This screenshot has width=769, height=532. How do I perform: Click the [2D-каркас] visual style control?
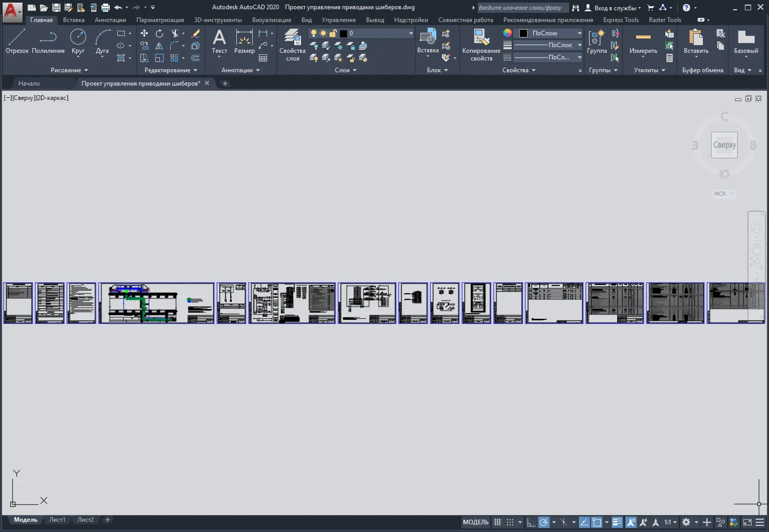point(52,98)
